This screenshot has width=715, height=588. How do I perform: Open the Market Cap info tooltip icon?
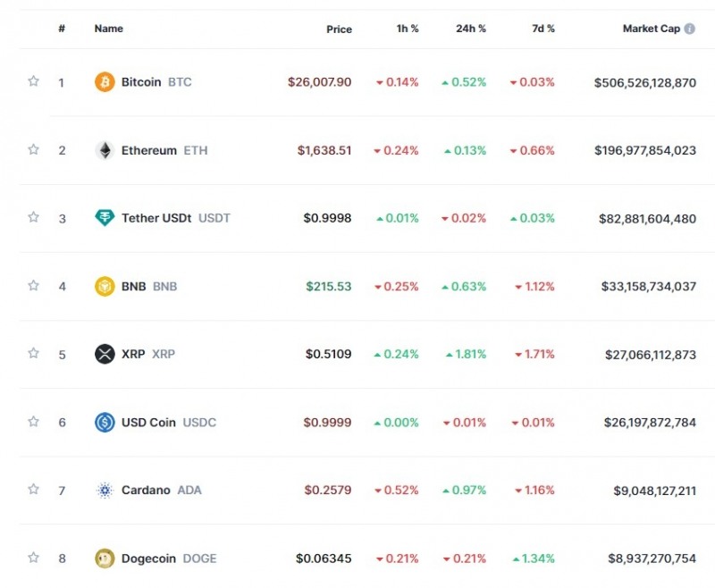[690, 29]
